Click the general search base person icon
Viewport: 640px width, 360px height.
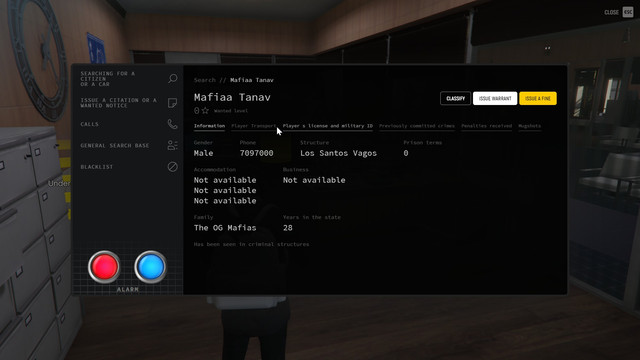[x=173, y=145]
